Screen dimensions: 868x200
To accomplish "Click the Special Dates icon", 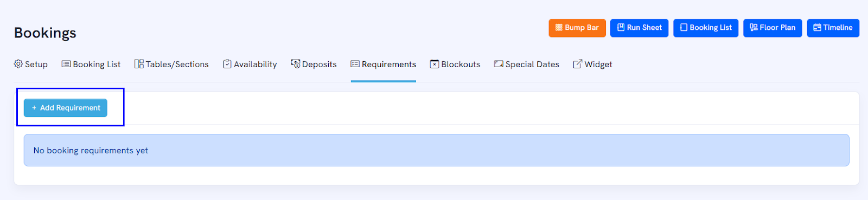I will click(x=499, y=64).
